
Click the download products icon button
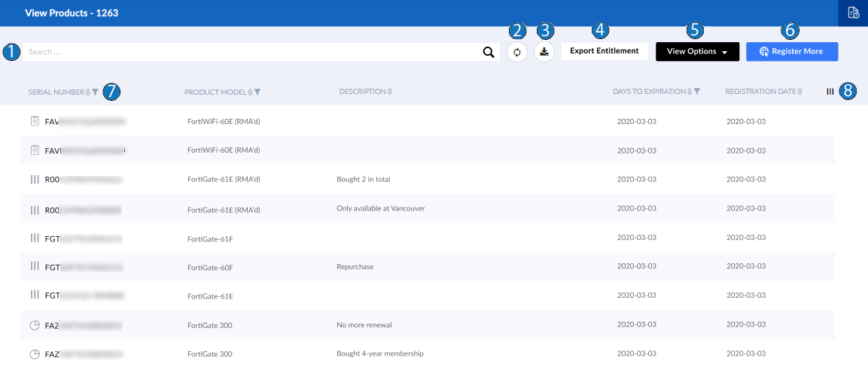[544, 52]
